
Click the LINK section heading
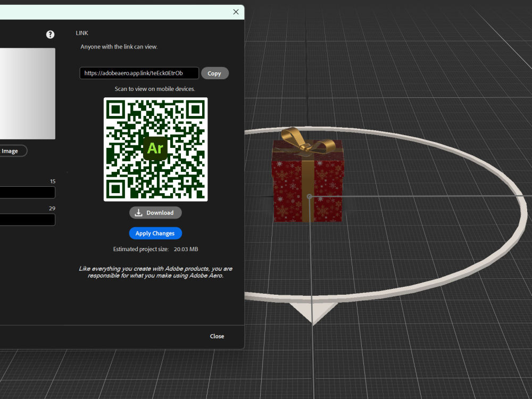(x=82, y=33)
